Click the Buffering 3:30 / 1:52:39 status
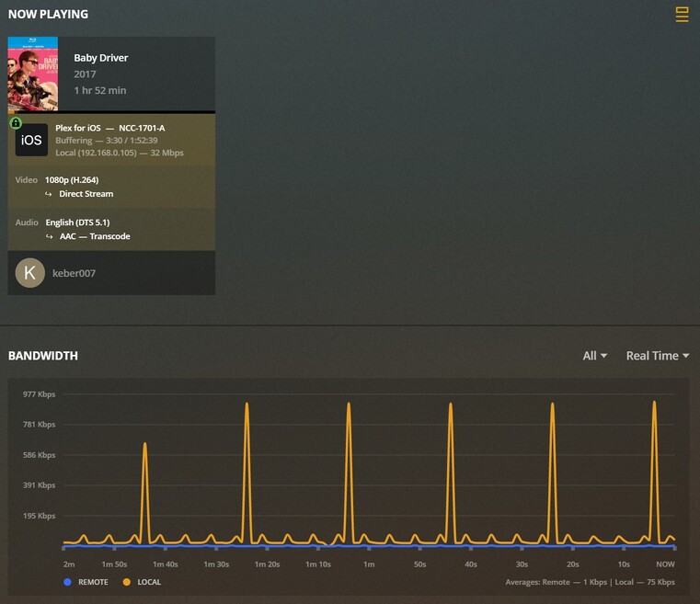Screen dimensions: 700x604 (x=107, y=140)
